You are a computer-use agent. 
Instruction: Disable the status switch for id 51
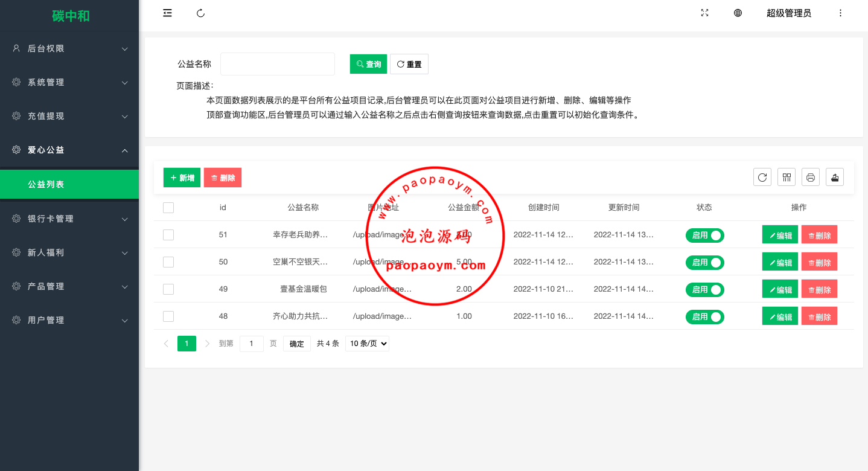click(704, 235)
